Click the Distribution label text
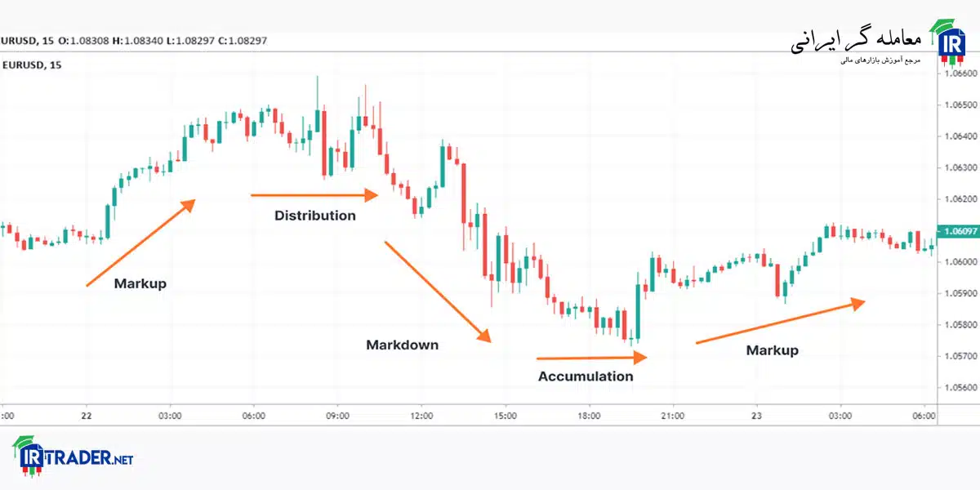This screenshot has height=490, width=980. click(315, 216)
